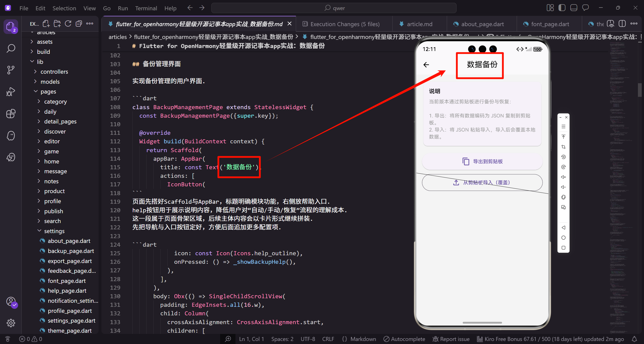Click the emulator volume up icon
Screen dimensions: 644x344
[x=563, y=177]
